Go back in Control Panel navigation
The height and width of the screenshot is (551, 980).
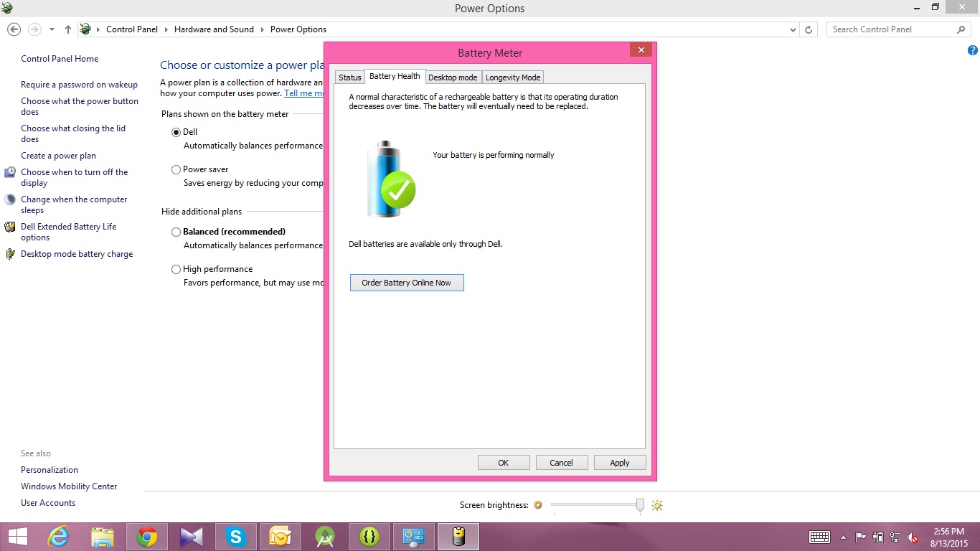click(x=14, y=29)
